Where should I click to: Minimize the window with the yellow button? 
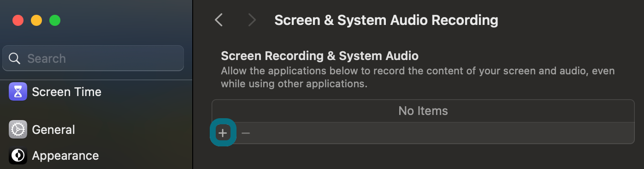click(36, 20)
